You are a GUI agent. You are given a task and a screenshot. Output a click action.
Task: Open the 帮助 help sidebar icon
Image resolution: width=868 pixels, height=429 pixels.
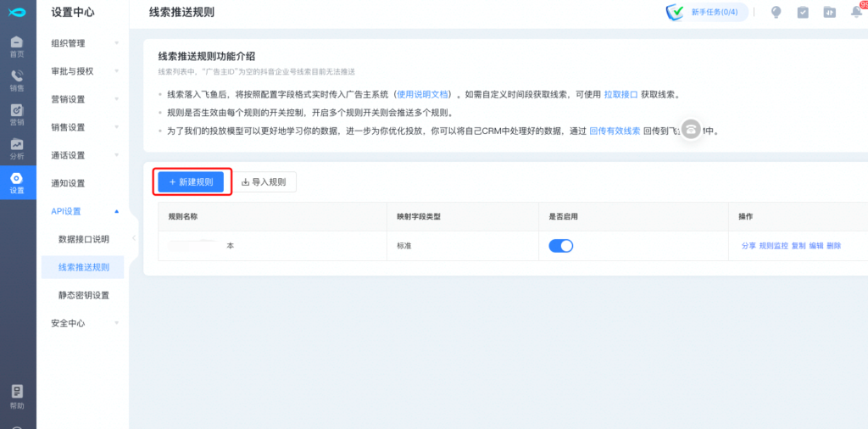17,396
